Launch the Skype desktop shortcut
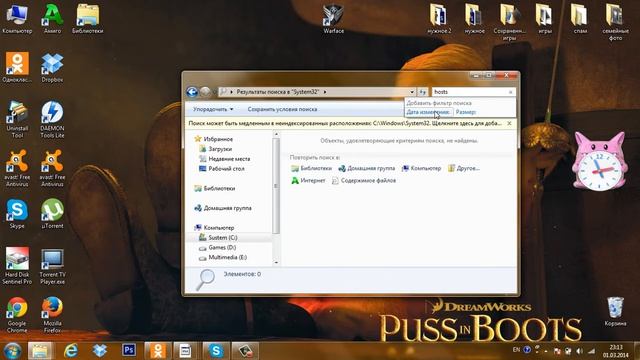The width and height of the screenshot is (640, 360). [x=17, y=213]
